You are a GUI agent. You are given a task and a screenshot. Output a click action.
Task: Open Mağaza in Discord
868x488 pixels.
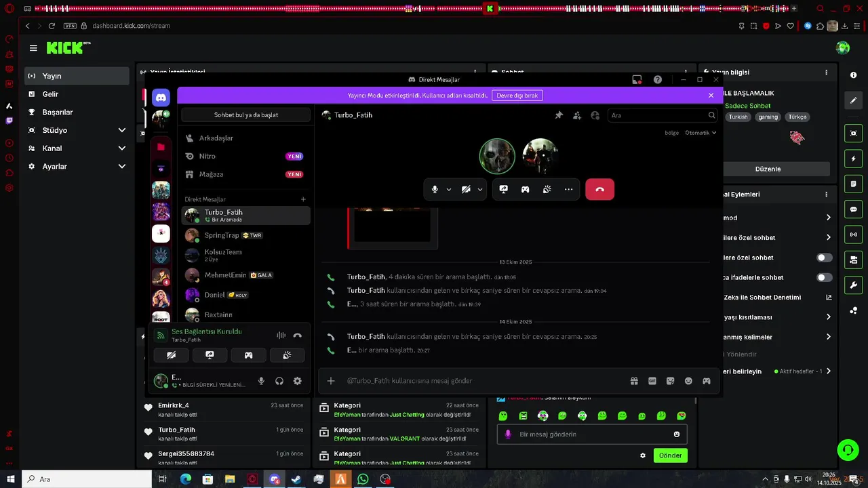(x=245, y=174)
